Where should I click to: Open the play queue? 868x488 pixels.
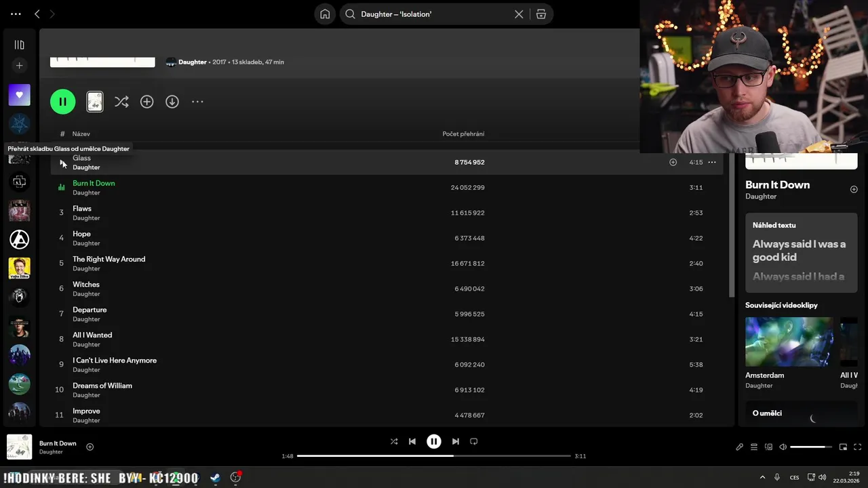(754, 447)
